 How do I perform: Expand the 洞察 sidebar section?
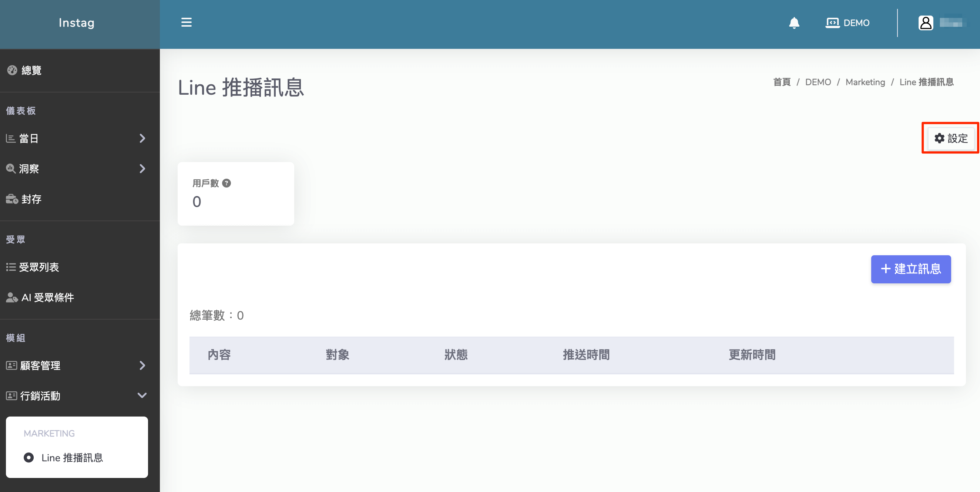point(142,169)
